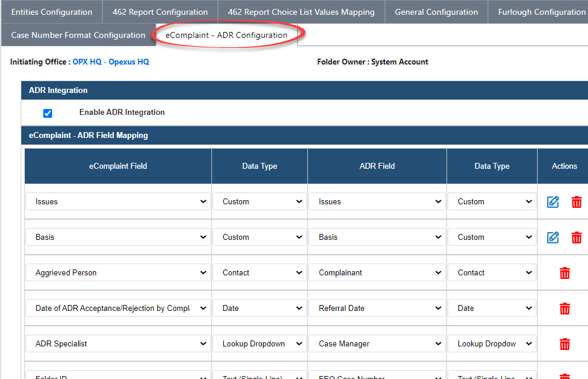Open the Issues ADR Field dropdown
This screenshot has height=379, width=588.
(x=377, y=201)
